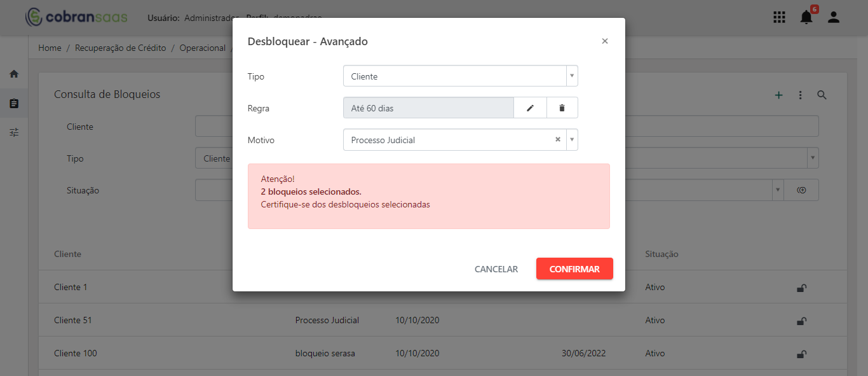The height and width of the screenshot is (376, 868).
Task: Edit the Regra with pencil icon
Action: coord(530,108)
